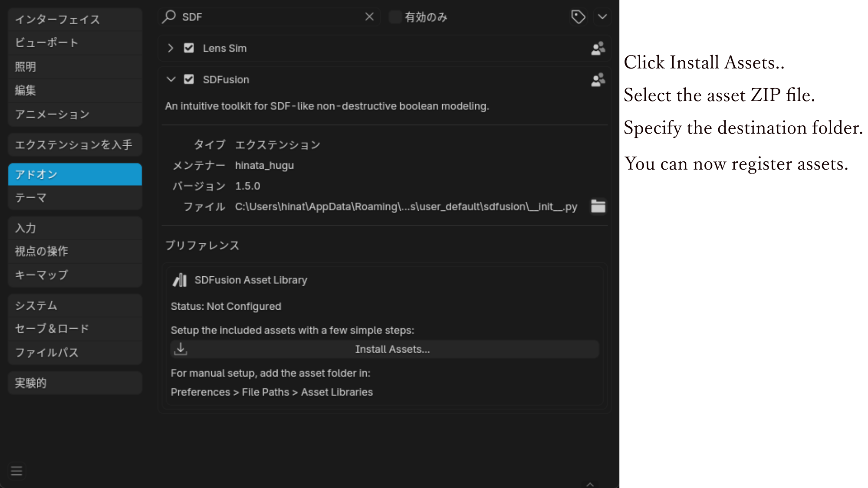
Task: Open the テーマ preferences tab
Action: (75, 198)
